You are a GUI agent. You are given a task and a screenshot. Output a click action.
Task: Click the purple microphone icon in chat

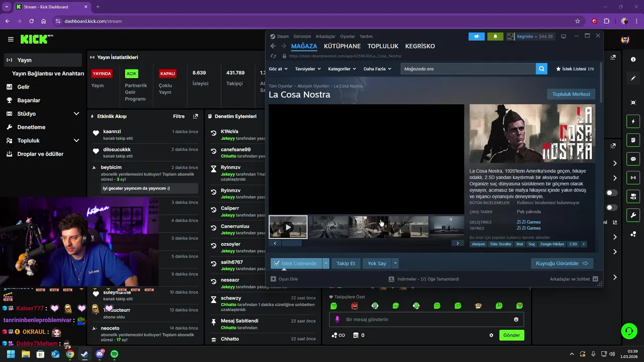point(337,319)
